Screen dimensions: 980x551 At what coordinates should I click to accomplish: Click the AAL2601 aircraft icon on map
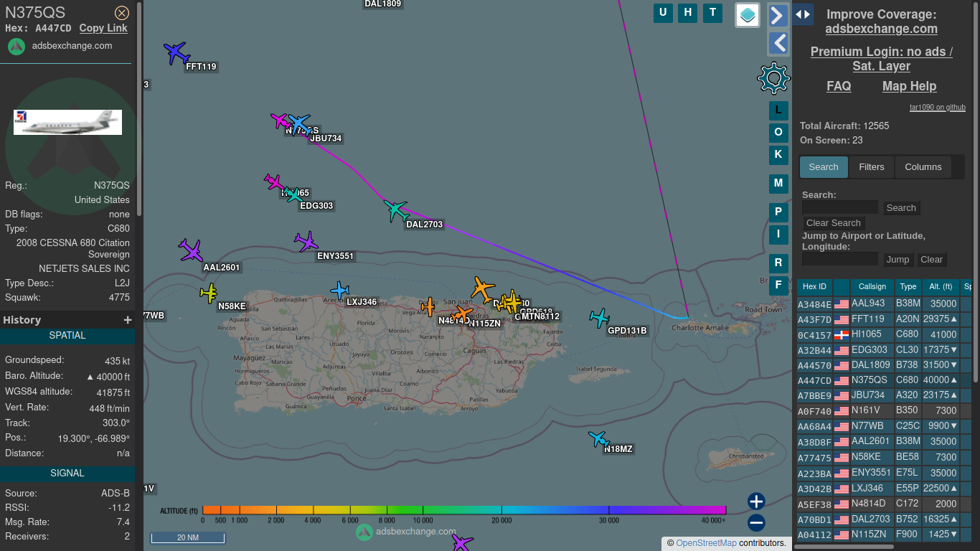click(x=191, y=250)
